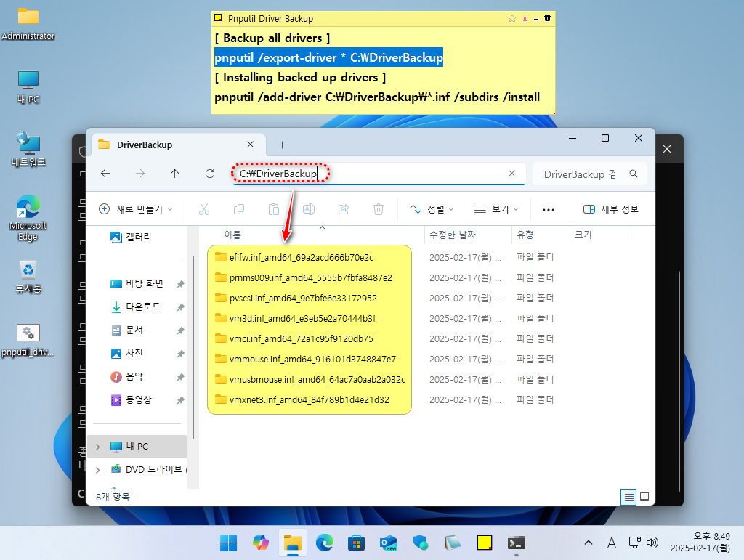Toggle 문서 pin in sidebar

coord(180,330)
